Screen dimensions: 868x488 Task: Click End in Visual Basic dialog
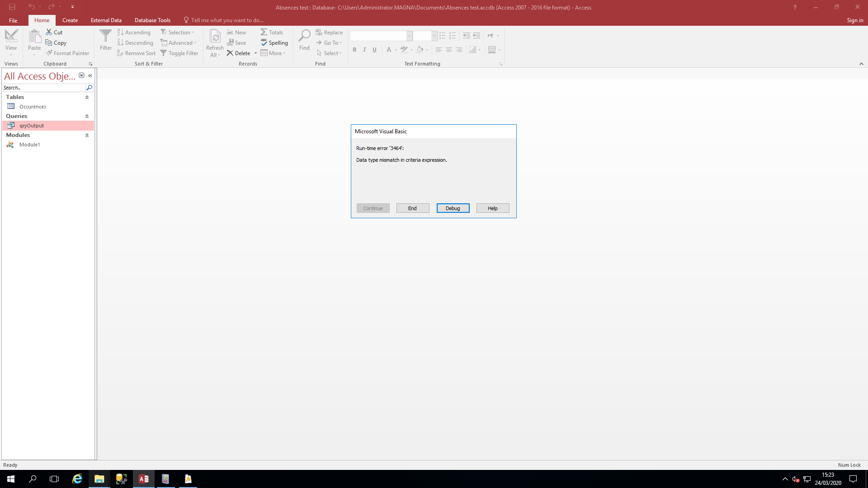[x=413, y=208]
